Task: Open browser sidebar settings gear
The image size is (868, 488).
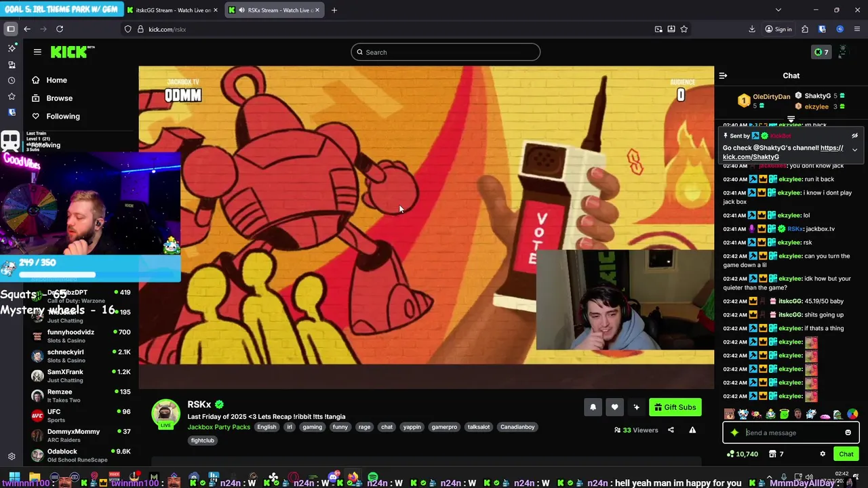Action: tap(12, 457)
